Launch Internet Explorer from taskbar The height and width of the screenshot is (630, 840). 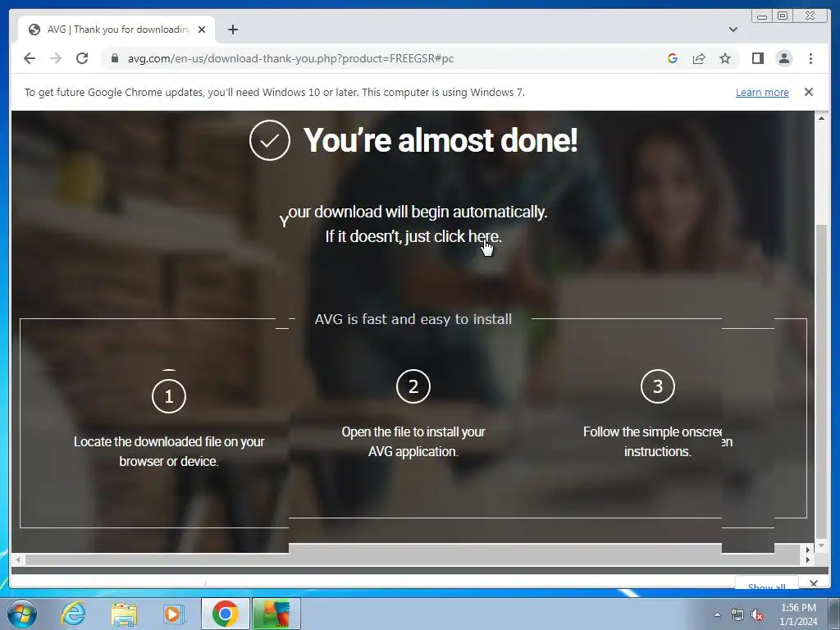click(73, 614)
